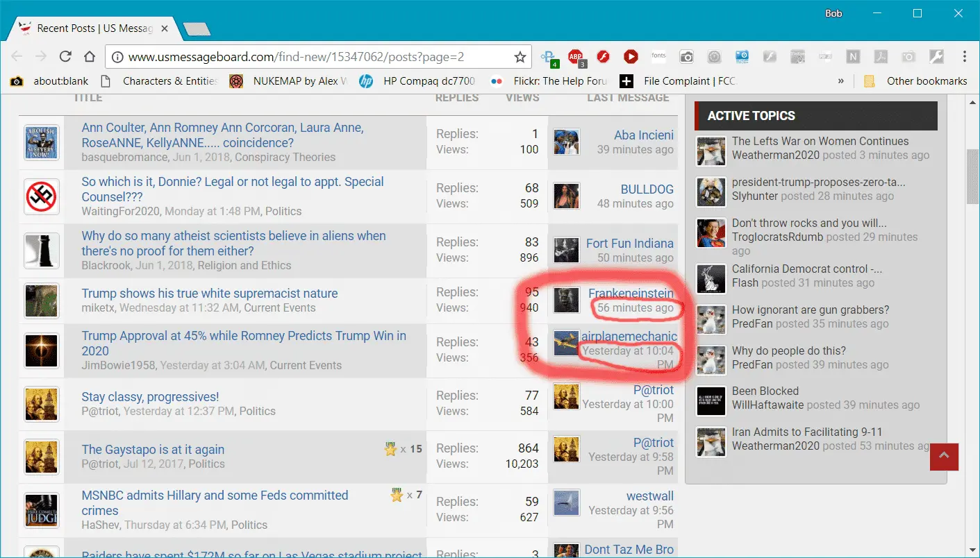980x558 pixels.
Task: Click the wrench extension icon
Action: pos(936,57)
